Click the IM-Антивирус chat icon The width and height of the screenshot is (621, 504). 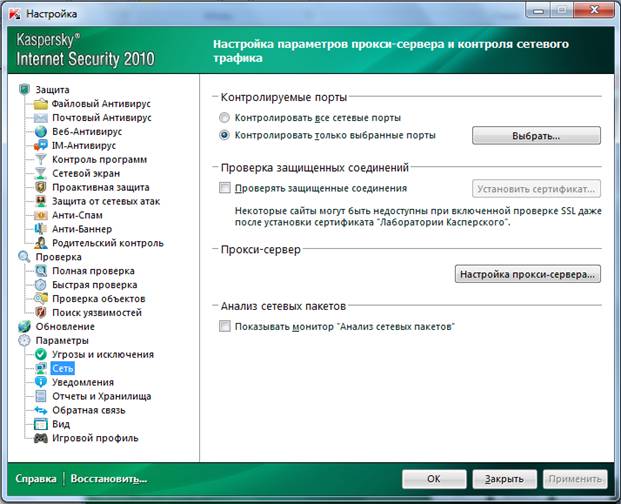(x=41, y=145)
